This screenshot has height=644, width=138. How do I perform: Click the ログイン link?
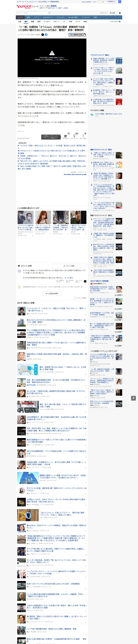(x=42, y=8)
